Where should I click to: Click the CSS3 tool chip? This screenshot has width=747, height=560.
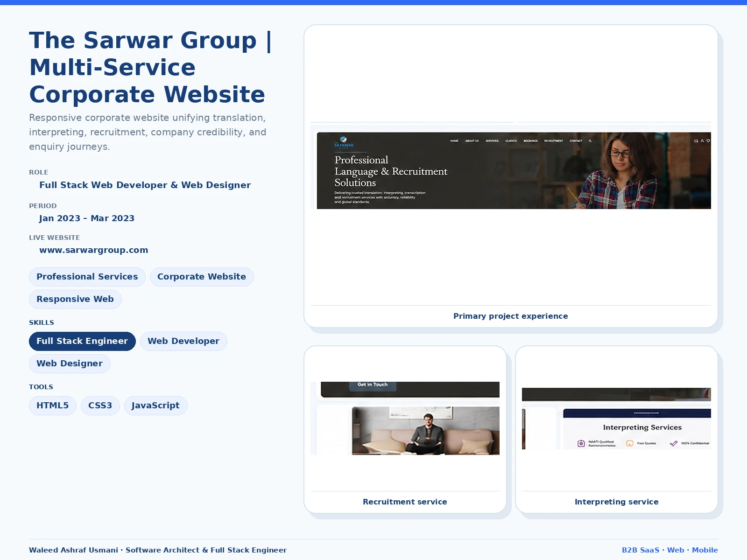pos(100,406)
